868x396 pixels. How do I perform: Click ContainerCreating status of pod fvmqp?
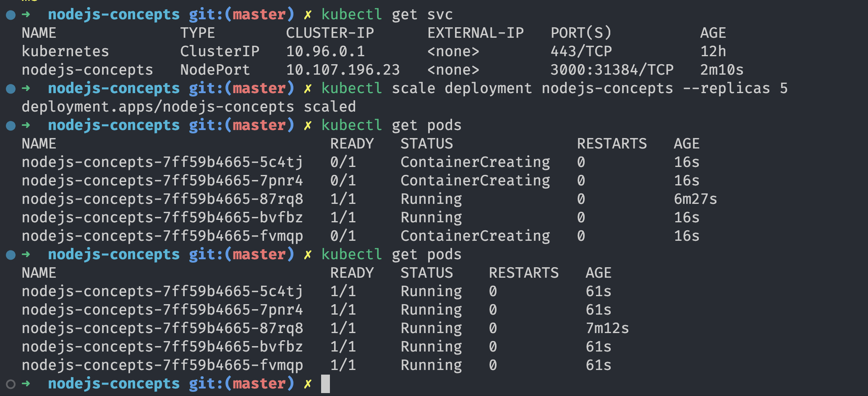(476, 236)
